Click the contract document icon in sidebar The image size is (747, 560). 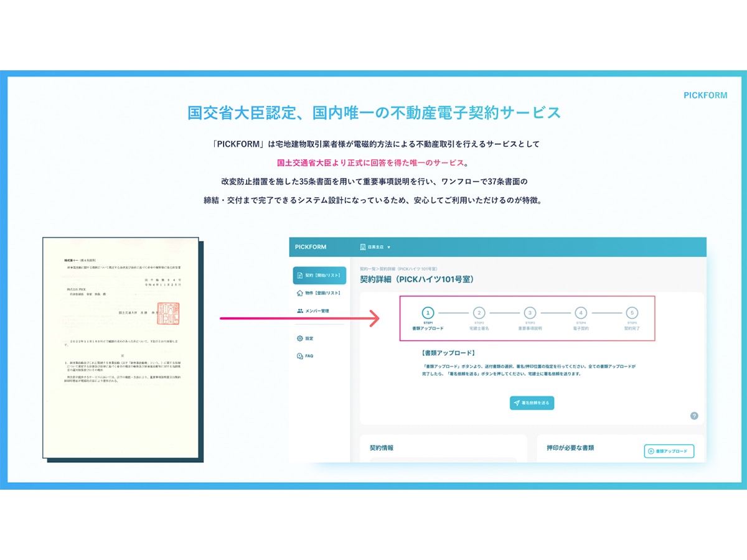(x=300, y=275)
